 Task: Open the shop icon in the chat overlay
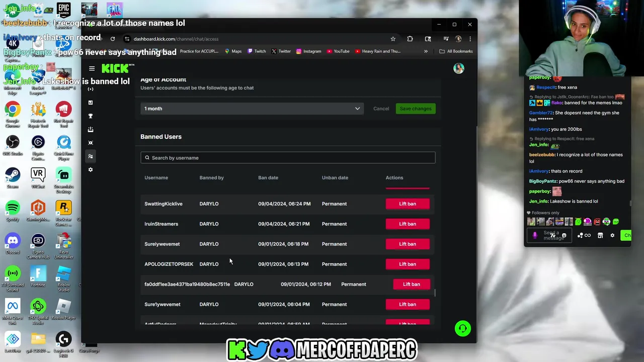tap(600, 235)
